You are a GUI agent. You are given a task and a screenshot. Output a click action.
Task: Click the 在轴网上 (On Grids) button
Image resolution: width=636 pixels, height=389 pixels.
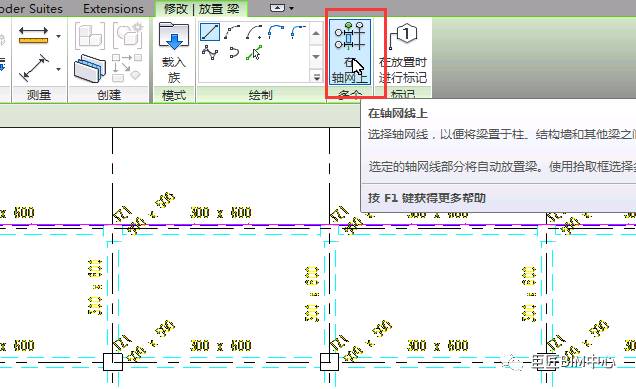point(349,52)
